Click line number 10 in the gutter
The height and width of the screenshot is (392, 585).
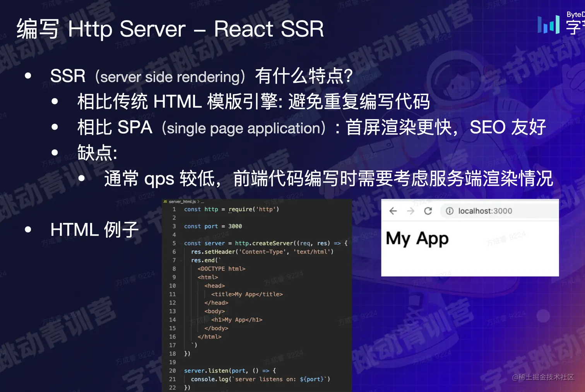[173, 286]
